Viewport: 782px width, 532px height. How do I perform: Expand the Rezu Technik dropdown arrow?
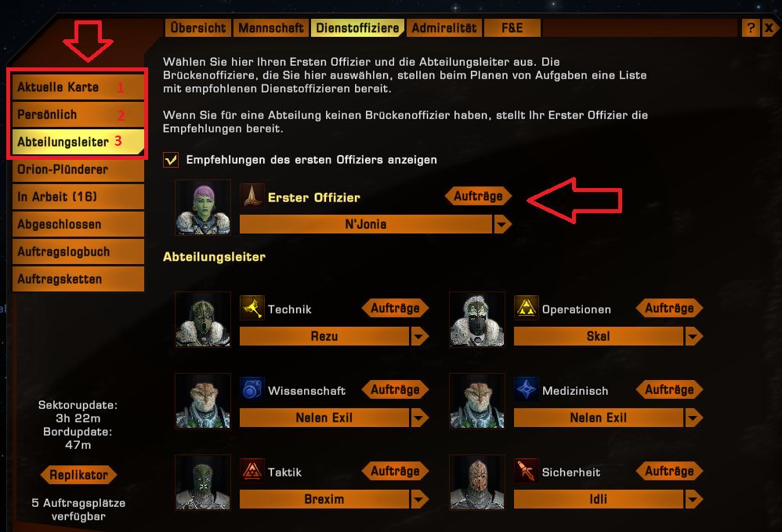click(419, 337)
